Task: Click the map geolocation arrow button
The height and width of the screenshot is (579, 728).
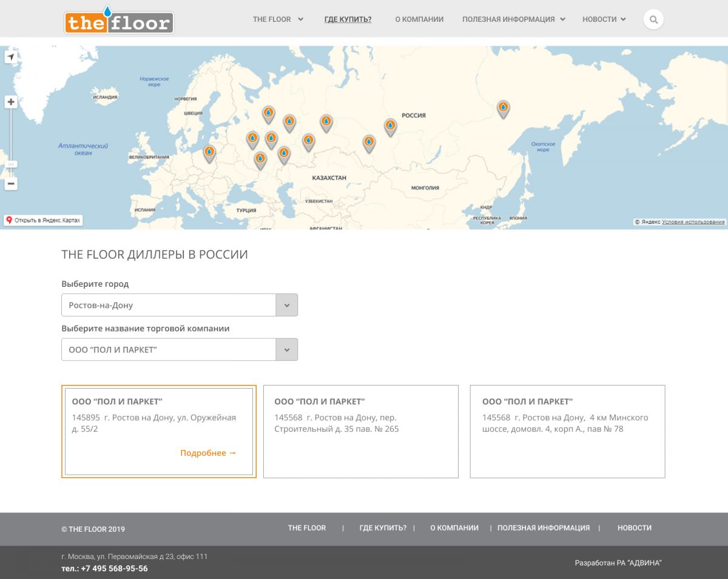Action: (x=11, y=57)
